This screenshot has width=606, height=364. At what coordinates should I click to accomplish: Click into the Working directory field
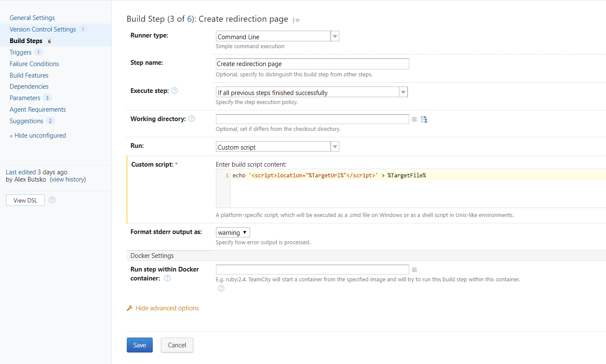pyautogui.click(x=312, y=119)
